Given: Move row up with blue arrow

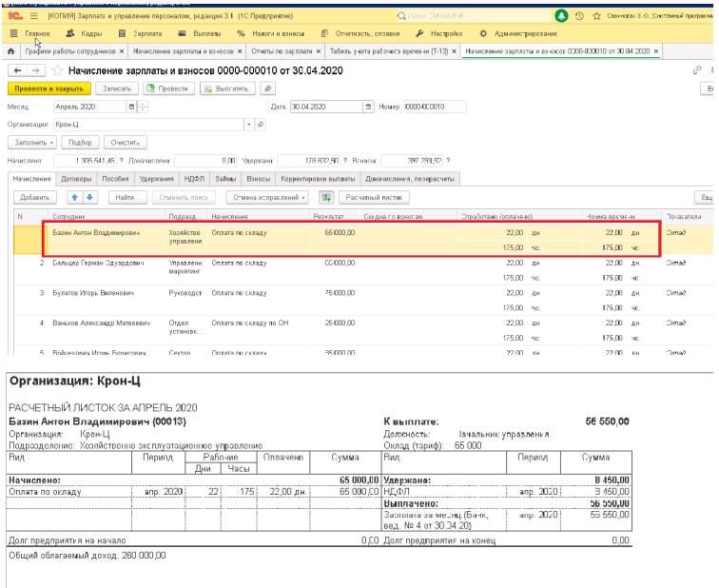Looking at the screenshot, I should point(74,197).
